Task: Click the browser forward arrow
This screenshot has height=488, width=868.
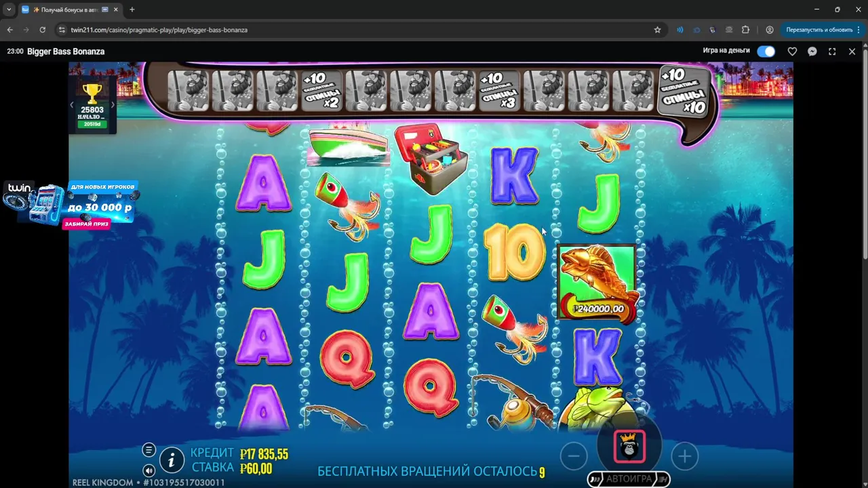Action: coord(26,30)
